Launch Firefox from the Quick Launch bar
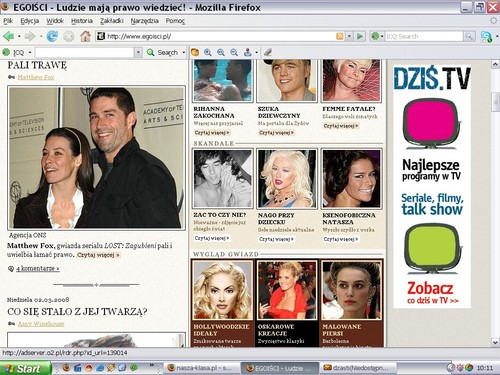The height and width of the screenshot is (375, 500). pyautogui.click(x=66, y=368)
